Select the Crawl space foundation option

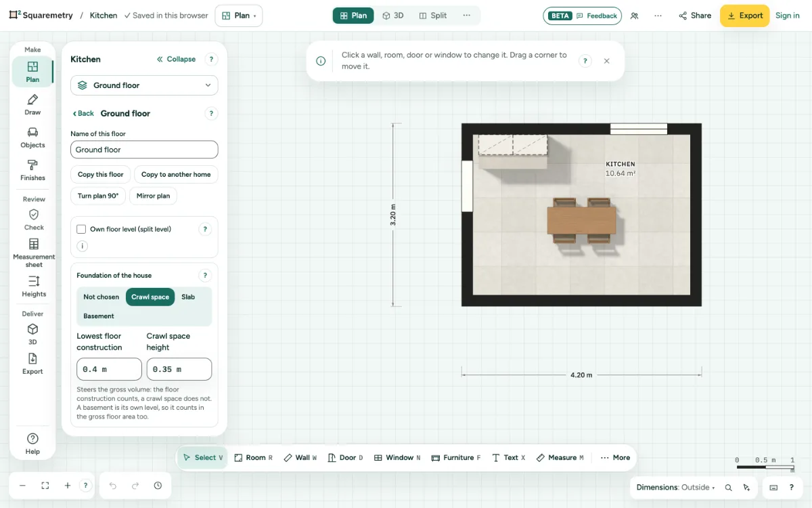click(x=150, y=297)
